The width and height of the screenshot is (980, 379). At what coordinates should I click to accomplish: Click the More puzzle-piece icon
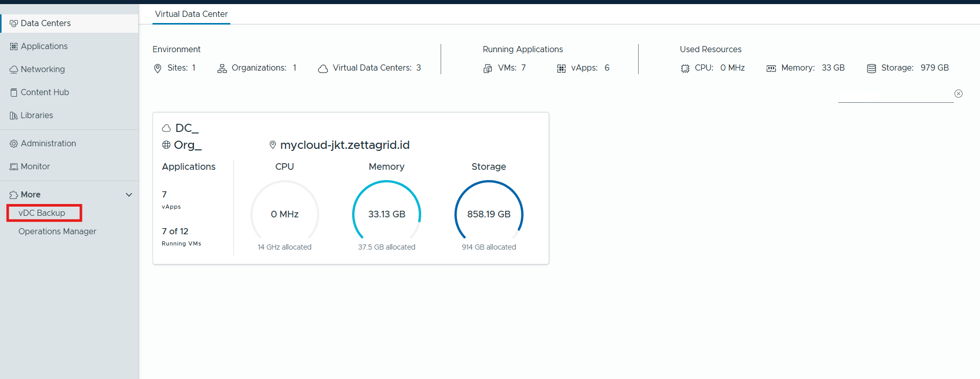pyautogui.click(x=14, y=195)
